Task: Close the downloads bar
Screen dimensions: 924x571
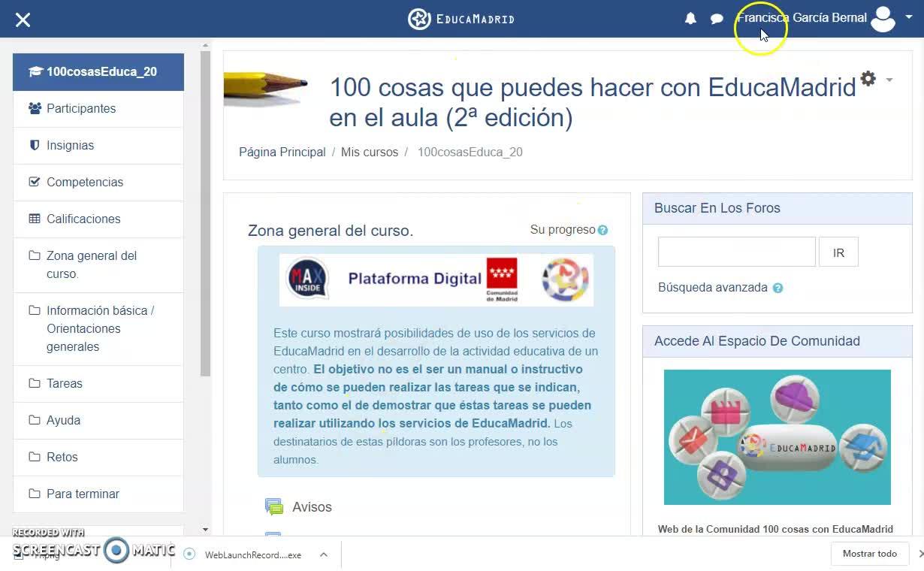Action: point(920,554)
